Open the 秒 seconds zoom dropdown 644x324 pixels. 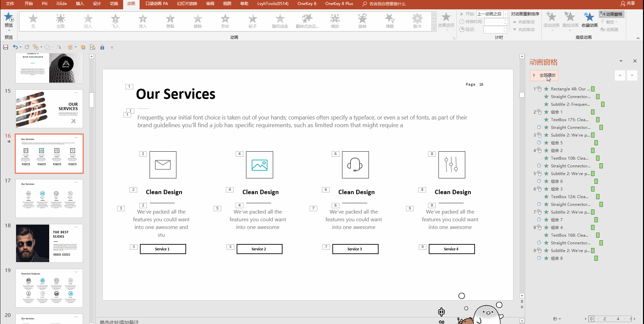point(557,319)
